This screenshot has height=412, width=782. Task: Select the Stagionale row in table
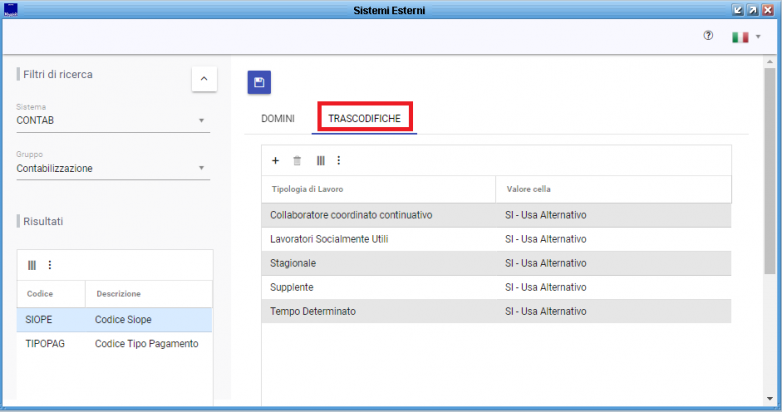495,263
